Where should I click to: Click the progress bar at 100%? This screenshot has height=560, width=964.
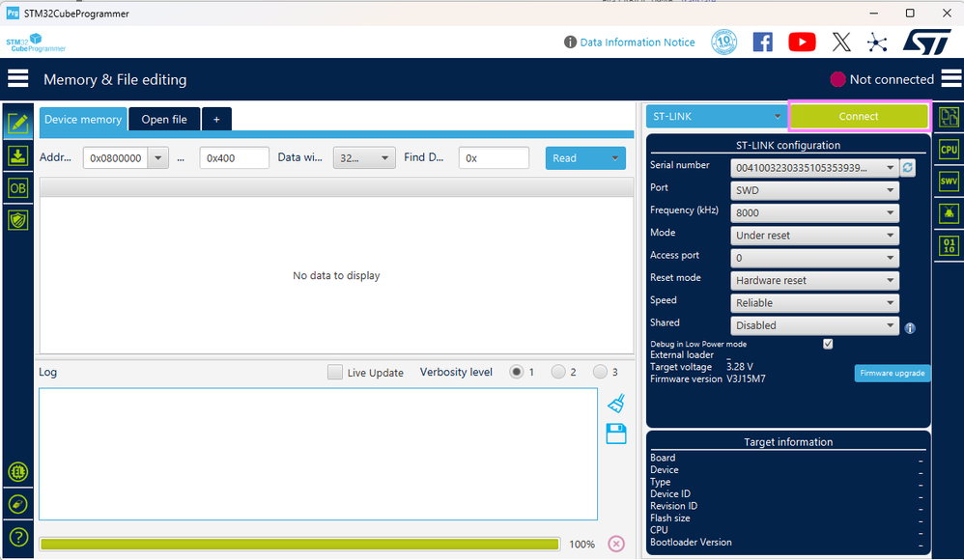[299, 544]
